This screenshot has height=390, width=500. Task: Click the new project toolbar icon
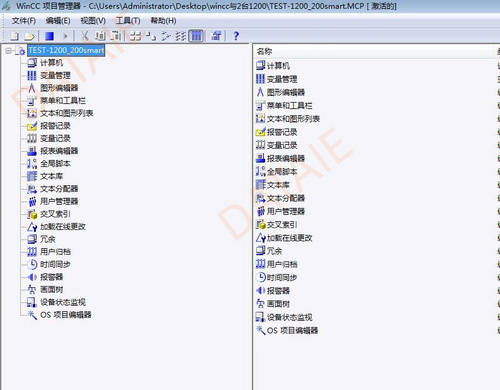(x=14, y=36)
